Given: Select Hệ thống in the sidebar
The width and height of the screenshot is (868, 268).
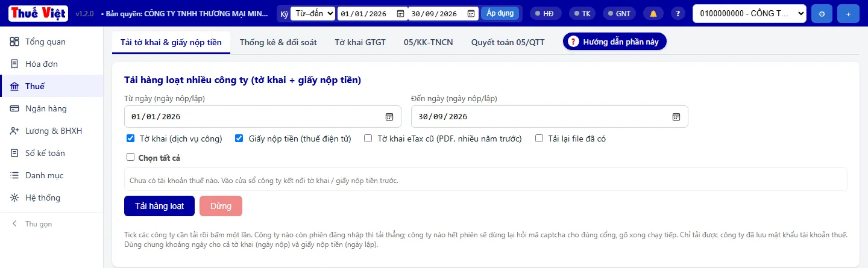Looking at the screenshot, I should click(x=51, y=198).
